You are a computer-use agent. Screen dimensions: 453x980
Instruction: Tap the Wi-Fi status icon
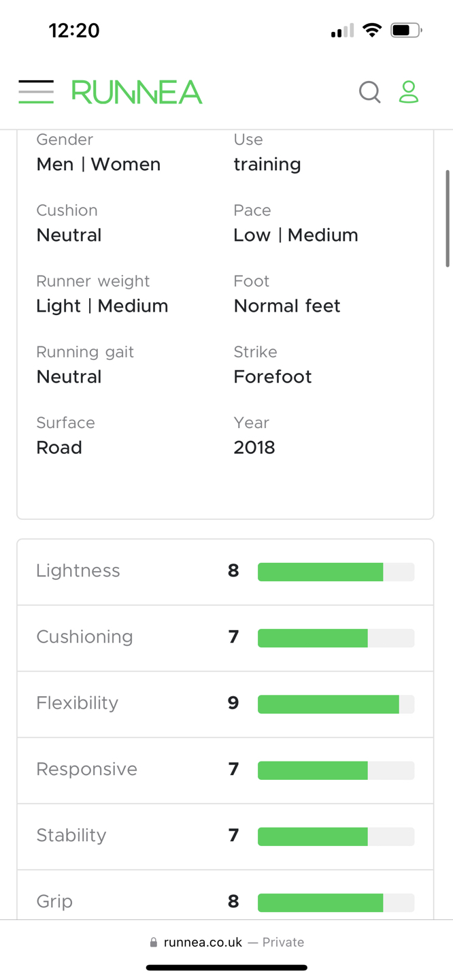(372, 30)
